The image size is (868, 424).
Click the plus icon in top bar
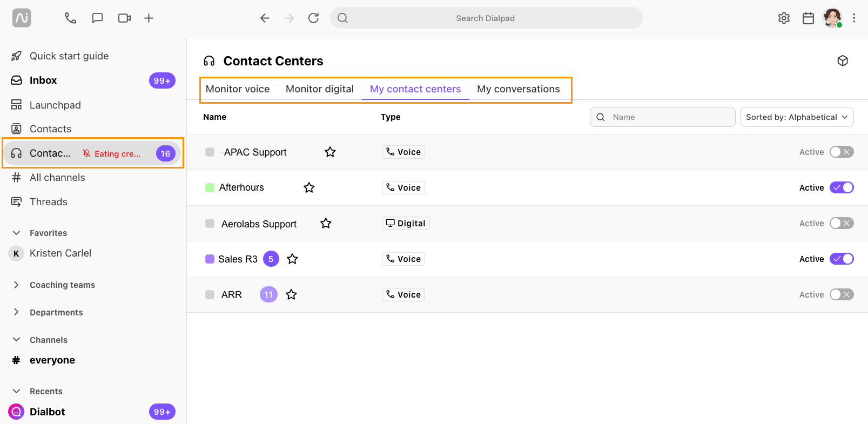point(149,18)
